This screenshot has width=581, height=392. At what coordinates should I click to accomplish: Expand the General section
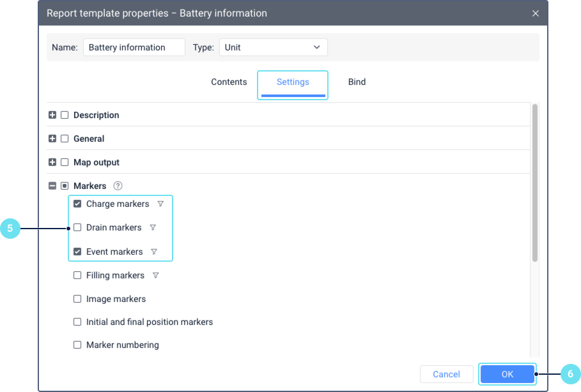coord(52,139)
